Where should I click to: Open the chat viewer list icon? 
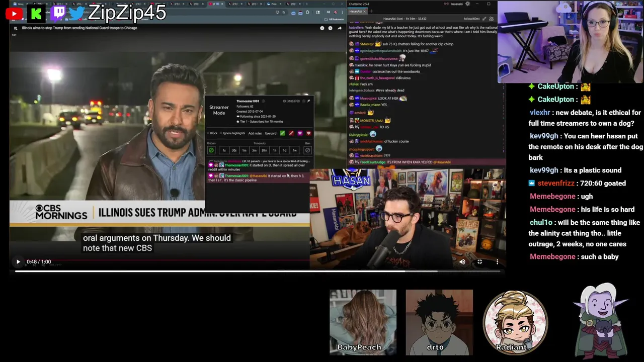[x=492, y=19]
